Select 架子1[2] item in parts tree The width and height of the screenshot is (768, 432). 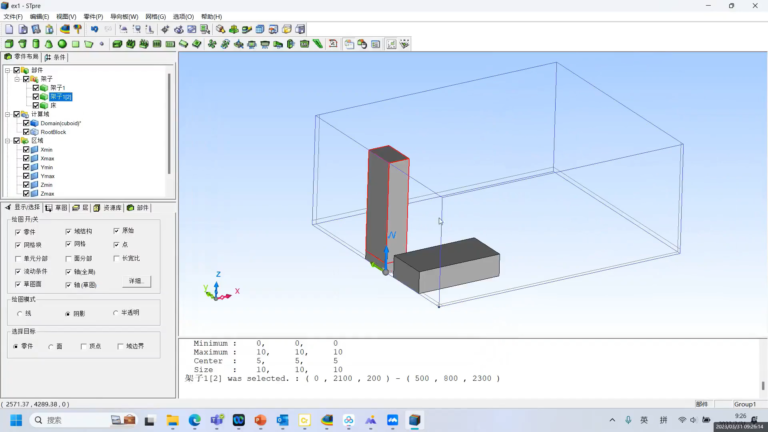61,96
